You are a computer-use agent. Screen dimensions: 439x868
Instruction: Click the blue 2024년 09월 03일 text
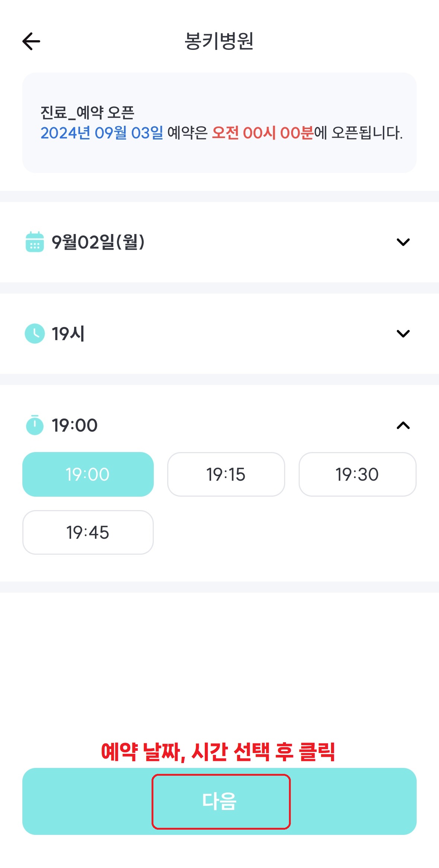[102, 133]
